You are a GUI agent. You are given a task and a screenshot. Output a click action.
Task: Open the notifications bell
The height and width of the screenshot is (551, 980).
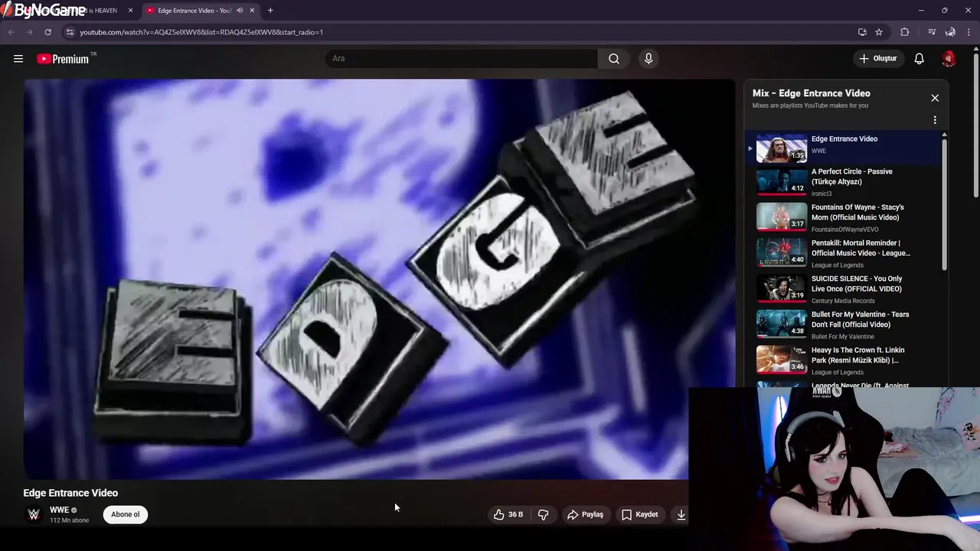click(x=920, y=59)
